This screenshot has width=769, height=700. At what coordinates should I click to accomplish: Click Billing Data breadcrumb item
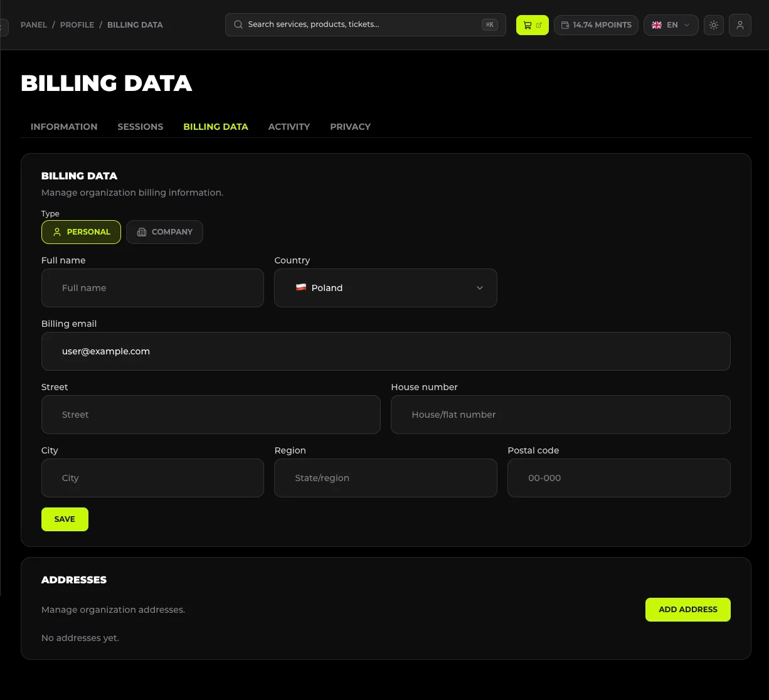135,25
